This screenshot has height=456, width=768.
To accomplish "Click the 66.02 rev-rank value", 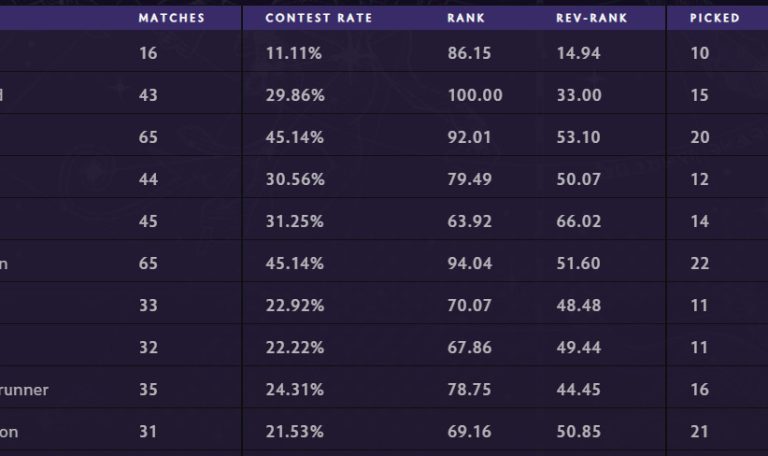I will 578,221.
